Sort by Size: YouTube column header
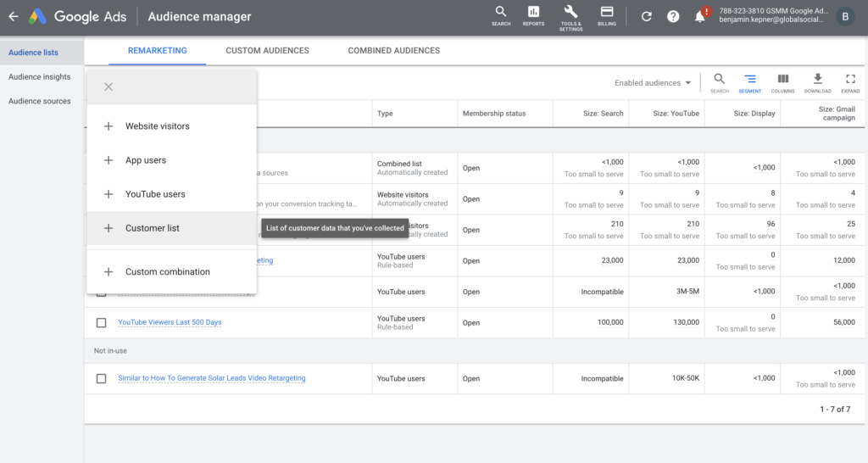The image size is (868, 463). pos(676,114)
